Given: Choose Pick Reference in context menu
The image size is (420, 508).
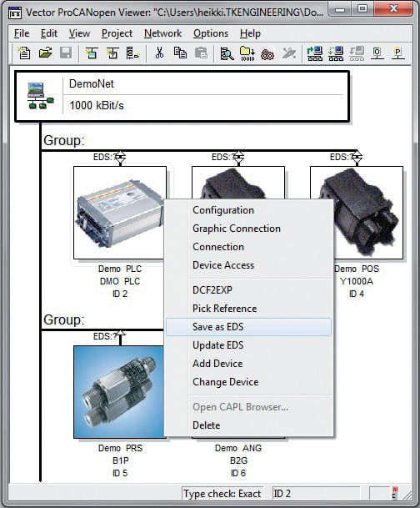Looking at the screenshot, I should click(x=248, y=309).
